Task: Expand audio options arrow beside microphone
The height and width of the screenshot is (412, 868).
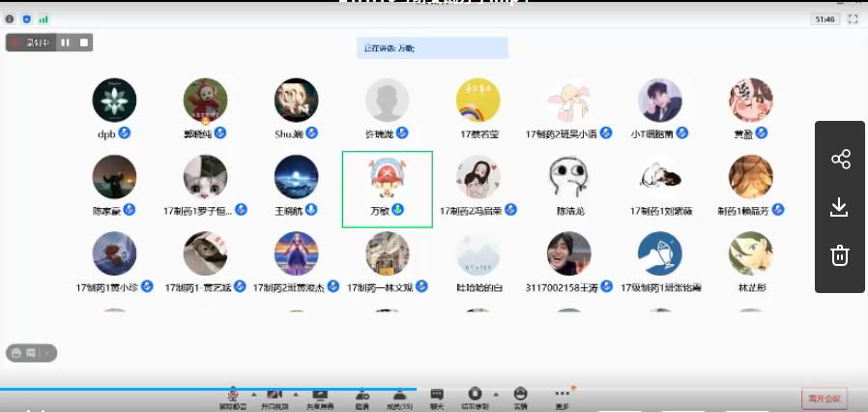Action: [254, 395]
